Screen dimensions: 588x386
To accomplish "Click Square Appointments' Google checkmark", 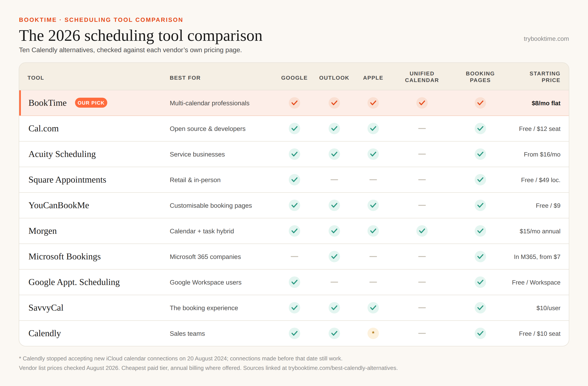I will (294, 180).
